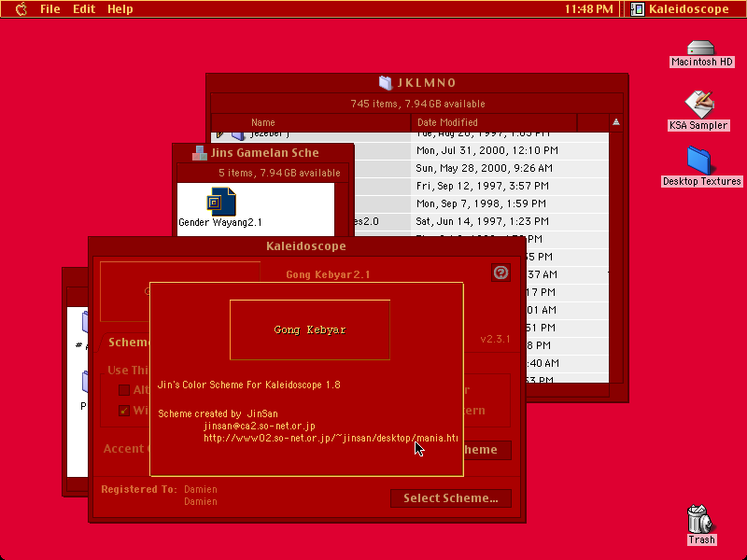Click the JKLMNO window vertical scrollbar
Image resolution: width=747 pixels, height=560 pixels.
coord(616,258)
